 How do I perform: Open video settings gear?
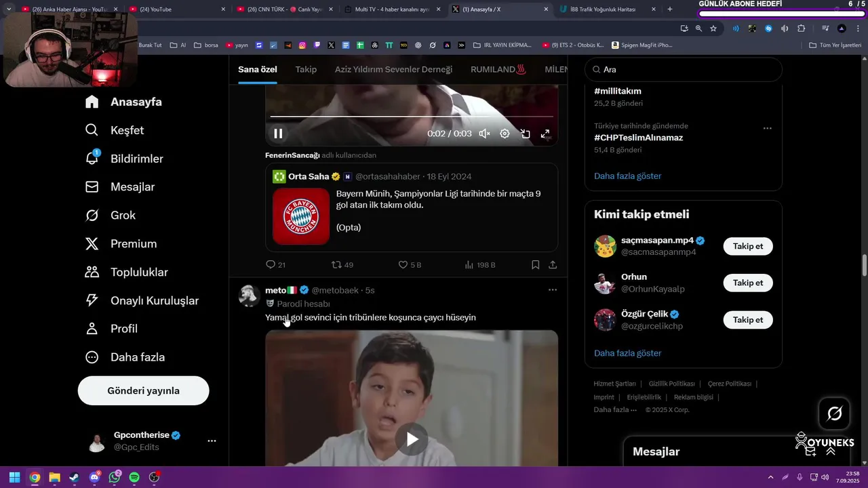click(x=505, y=134)
